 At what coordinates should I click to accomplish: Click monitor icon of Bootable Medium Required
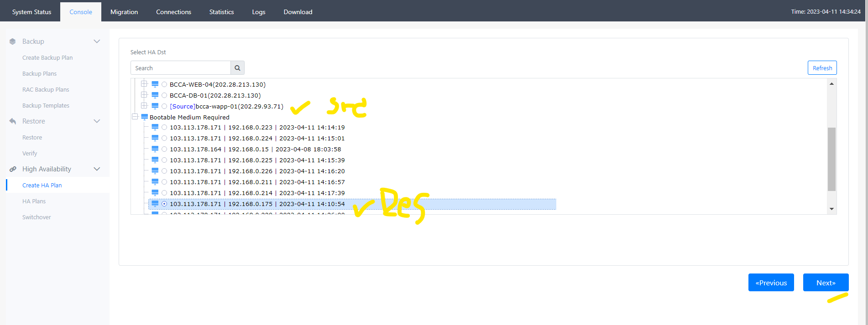[x=145, y=117]
